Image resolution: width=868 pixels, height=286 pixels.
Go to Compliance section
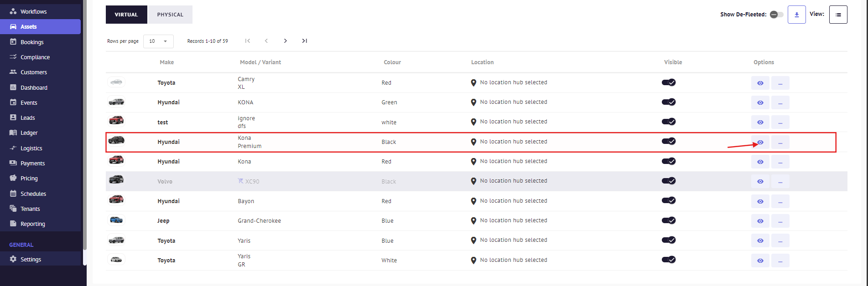(40, 57)
